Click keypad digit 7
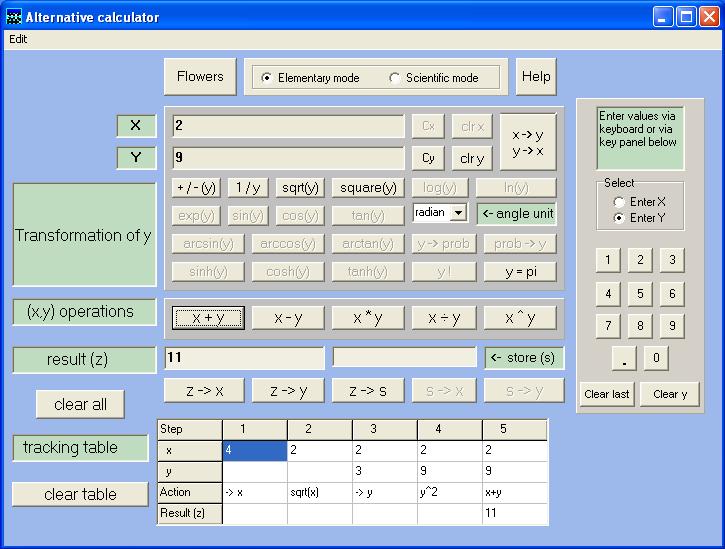The width and height of the screenshot is (725, 549). (608, 326)
